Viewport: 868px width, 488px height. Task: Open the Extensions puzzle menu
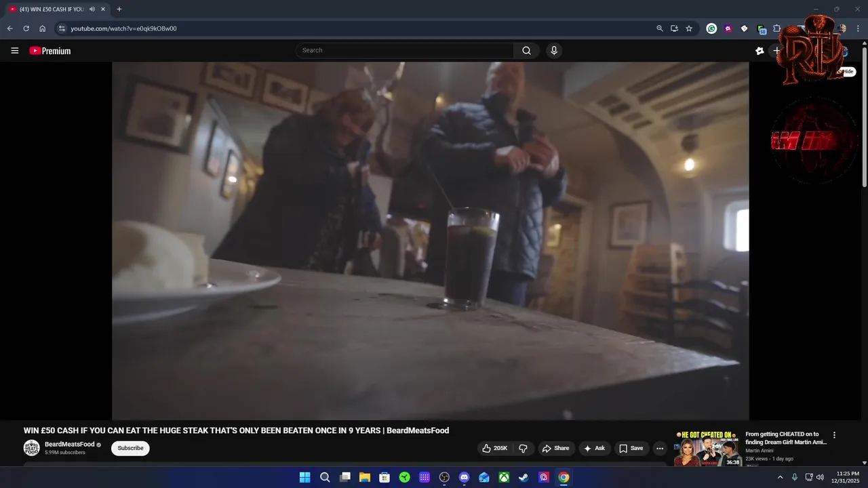point(777,28)
